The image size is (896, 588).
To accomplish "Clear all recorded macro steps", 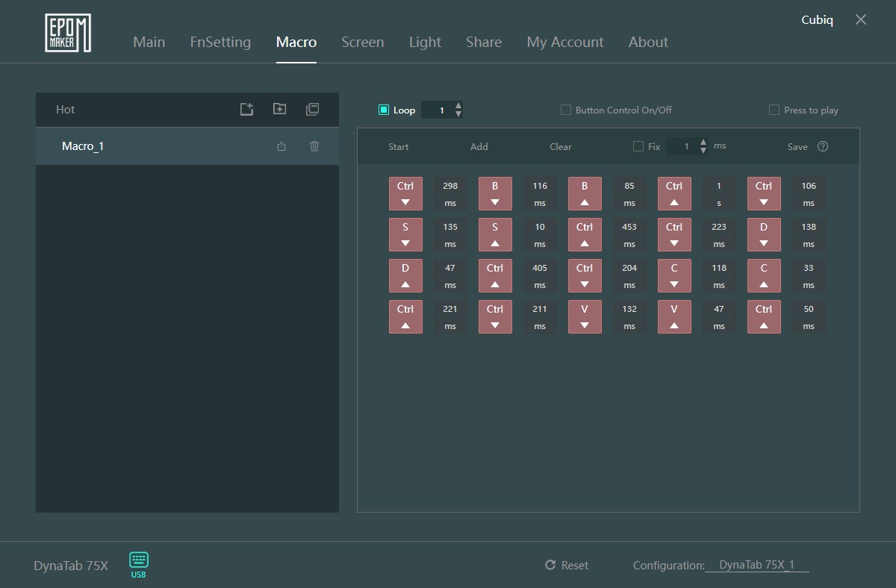I will (x=561, y=147).
